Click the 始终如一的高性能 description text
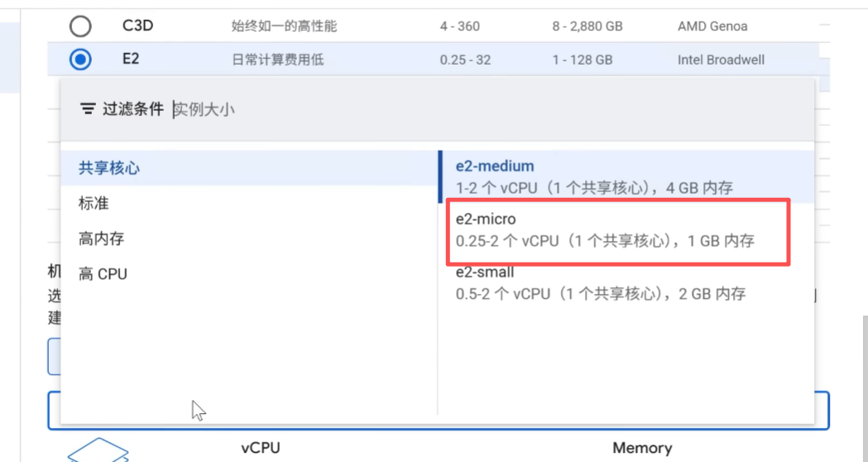868x462 pixels. click(x=284, y=26)
